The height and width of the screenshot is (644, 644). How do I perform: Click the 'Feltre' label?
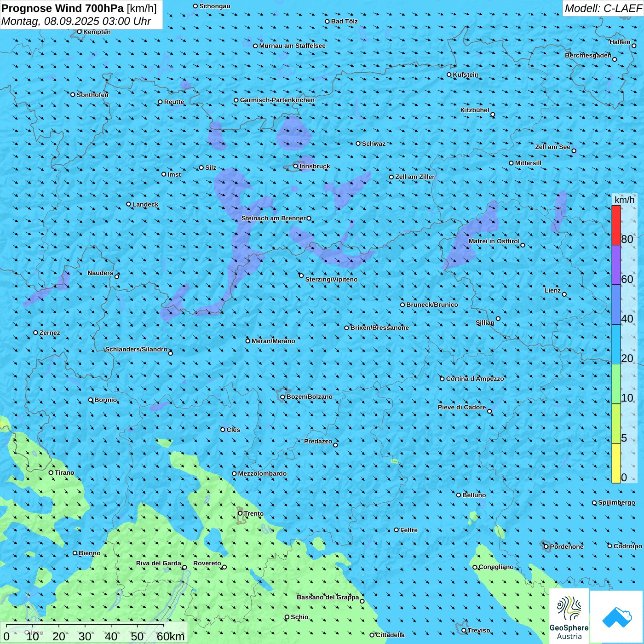click(409, 530)
